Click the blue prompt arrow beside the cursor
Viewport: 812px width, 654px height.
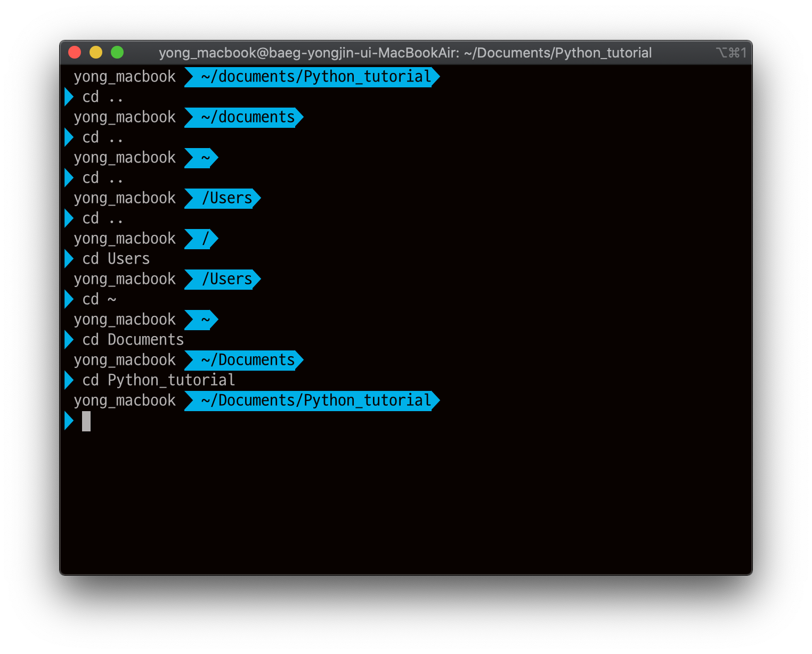point(69,421)
